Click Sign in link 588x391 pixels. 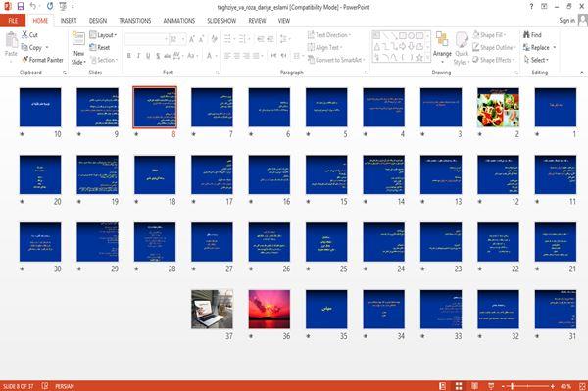566,21
